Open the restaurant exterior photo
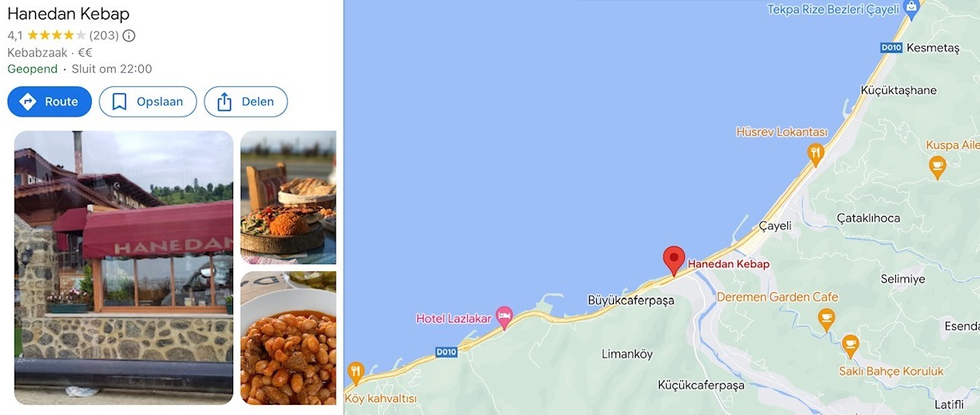Viewport: 980px width, 415px height. click(124, 267)
